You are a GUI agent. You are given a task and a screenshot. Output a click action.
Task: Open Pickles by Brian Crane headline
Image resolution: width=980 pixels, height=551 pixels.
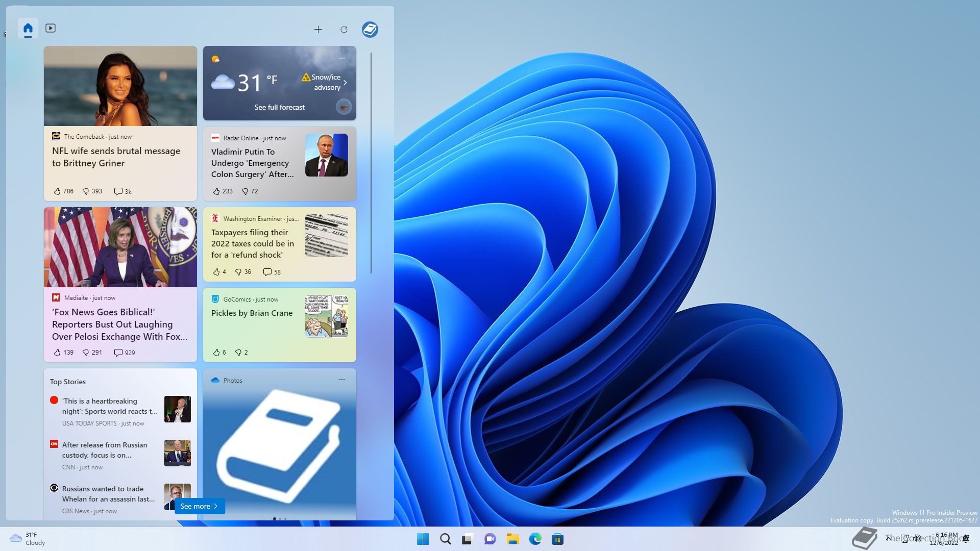click(252, 313)
